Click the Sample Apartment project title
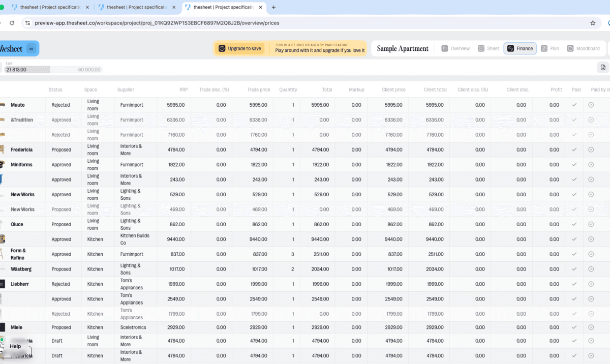 (x=403, y=48)
